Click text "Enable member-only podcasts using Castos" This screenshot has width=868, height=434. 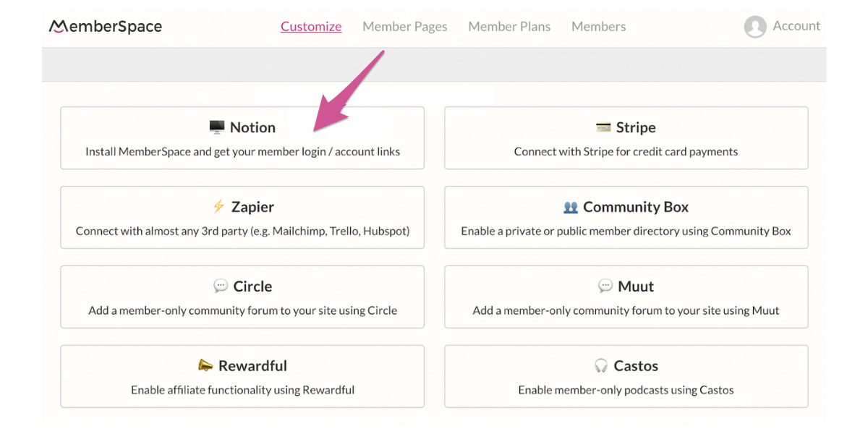[626, 391]
